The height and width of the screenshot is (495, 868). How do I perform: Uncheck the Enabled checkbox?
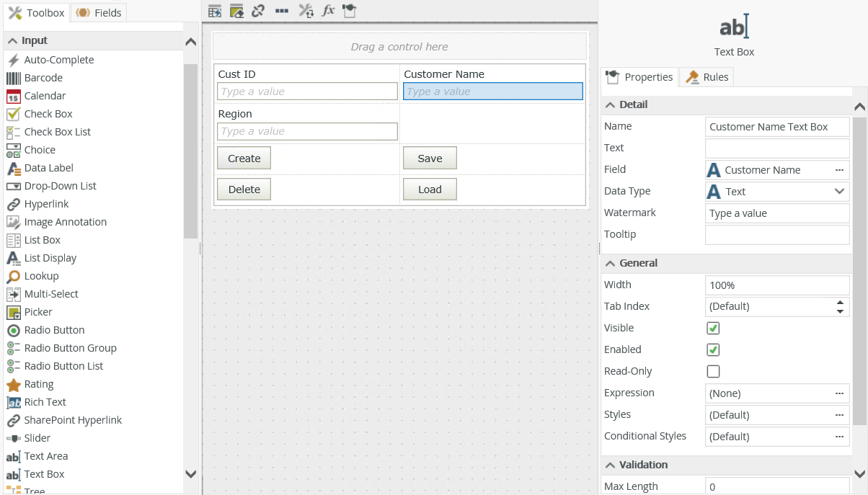click(x=713, y=349)
